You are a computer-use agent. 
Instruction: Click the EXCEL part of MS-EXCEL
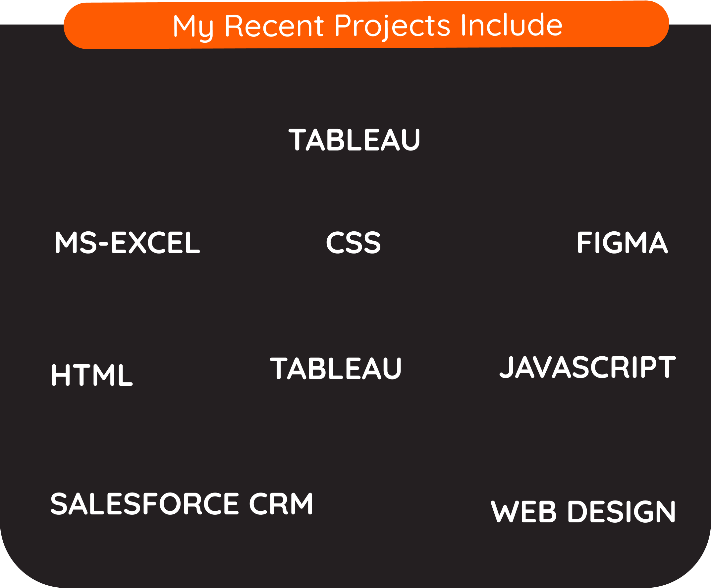pos(156,243)
